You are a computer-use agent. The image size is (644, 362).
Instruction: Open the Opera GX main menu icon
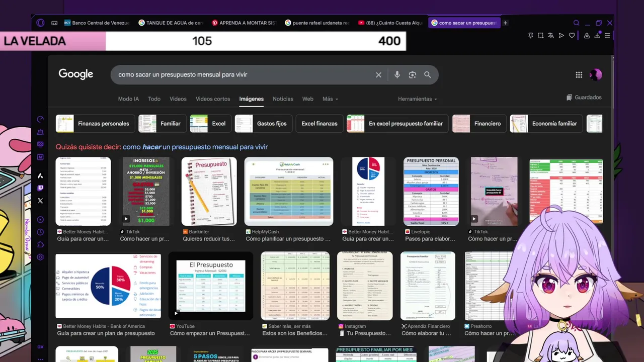(x=40, y=23)
